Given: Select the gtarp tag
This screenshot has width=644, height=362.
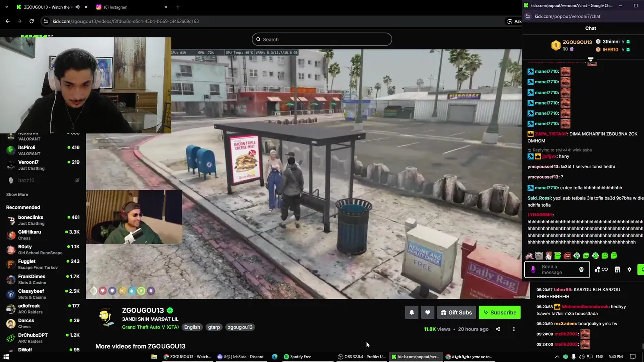Looking at the screenshot, I should click(x=214, y=327).
